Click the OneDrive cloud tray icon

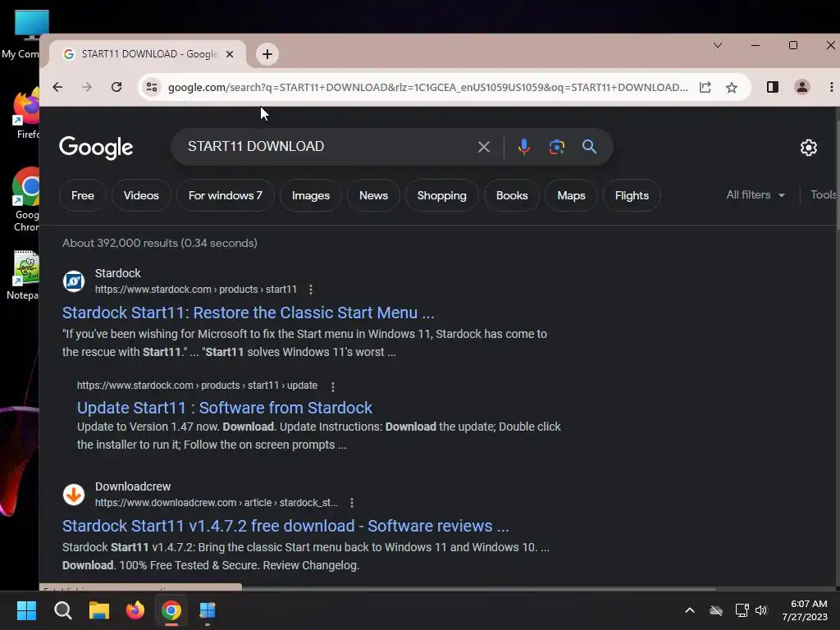[716, 610]
